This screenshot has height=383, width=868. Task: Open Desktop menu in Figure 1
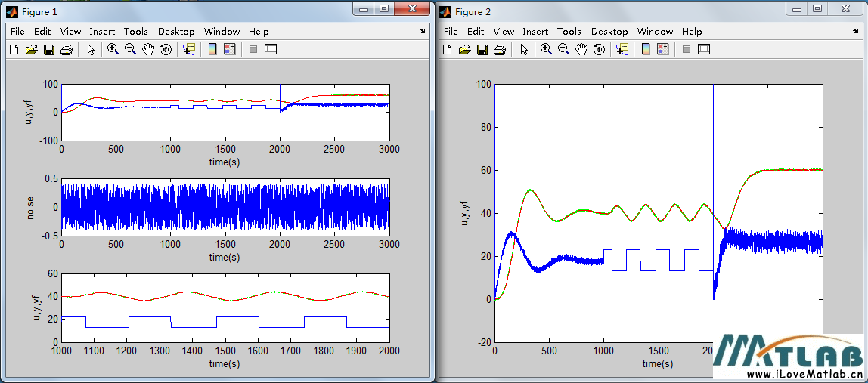pos(176,32)
